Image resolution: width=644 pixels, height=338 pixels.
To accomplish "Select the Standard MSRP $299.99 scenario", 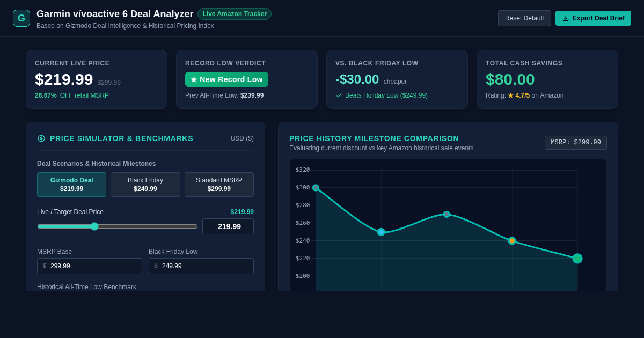I will point(219,185).
